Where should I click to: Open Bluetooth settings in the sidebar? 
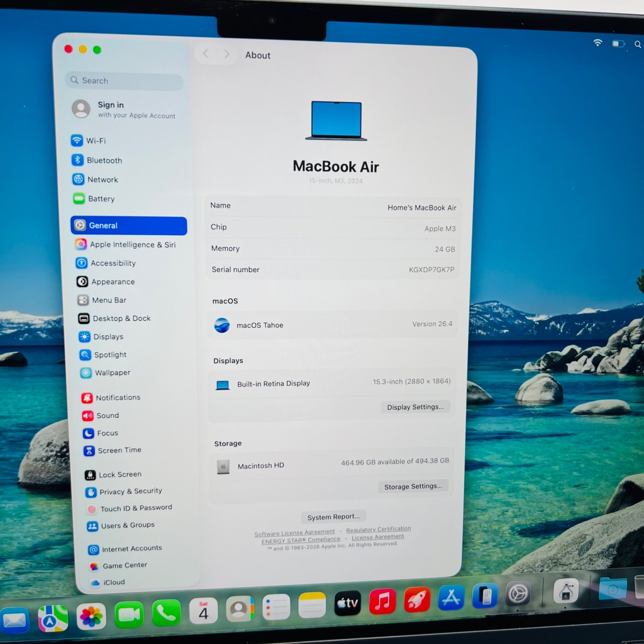(104, 160)
